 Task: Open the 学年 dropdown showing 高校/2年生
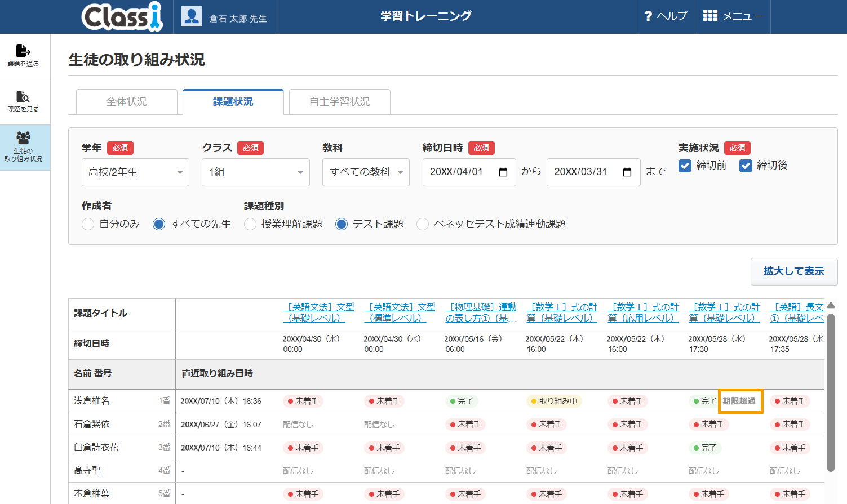(x=135, y=172)
